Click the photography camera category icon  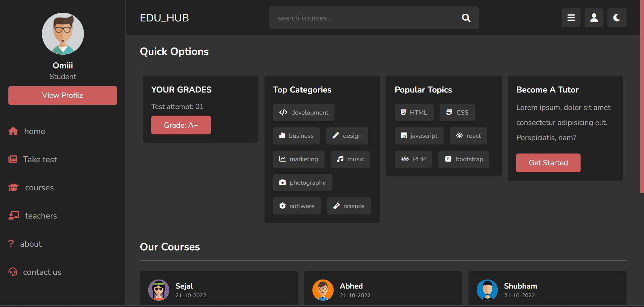coord(282,182)
